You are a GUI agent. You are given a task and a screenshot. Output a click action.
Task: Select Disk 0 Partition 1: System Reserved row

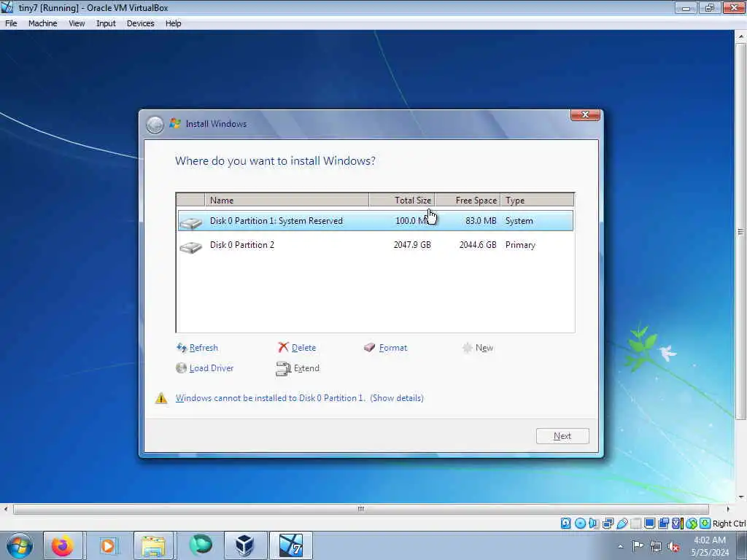tap(376, 221)
